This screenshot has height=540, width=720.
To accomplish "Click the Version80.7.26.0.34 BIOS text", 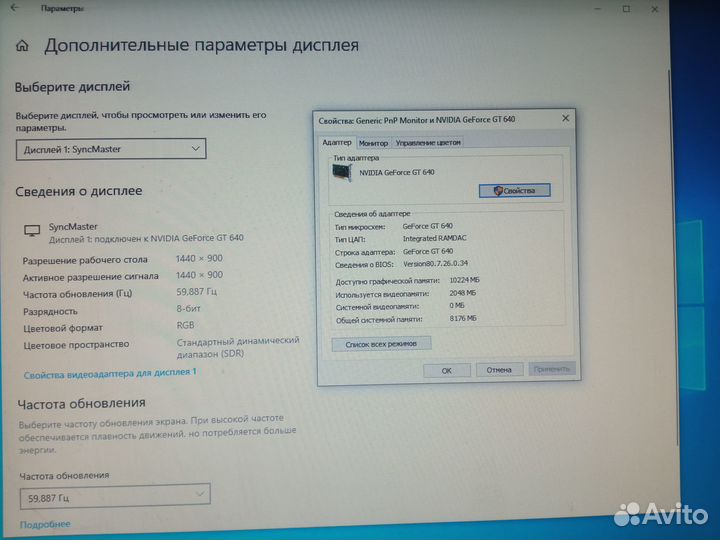I will coord(435,264).
